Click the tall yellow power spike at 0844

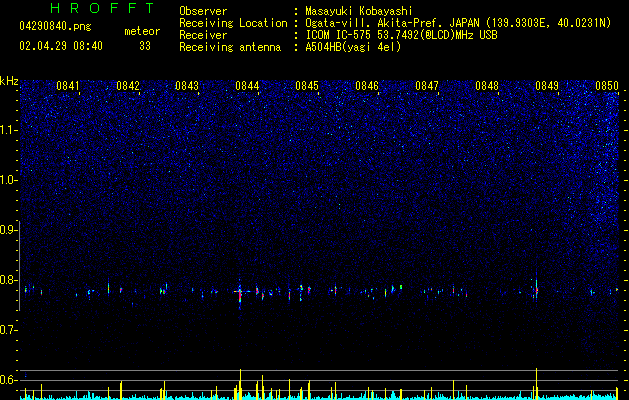(240, 384)
